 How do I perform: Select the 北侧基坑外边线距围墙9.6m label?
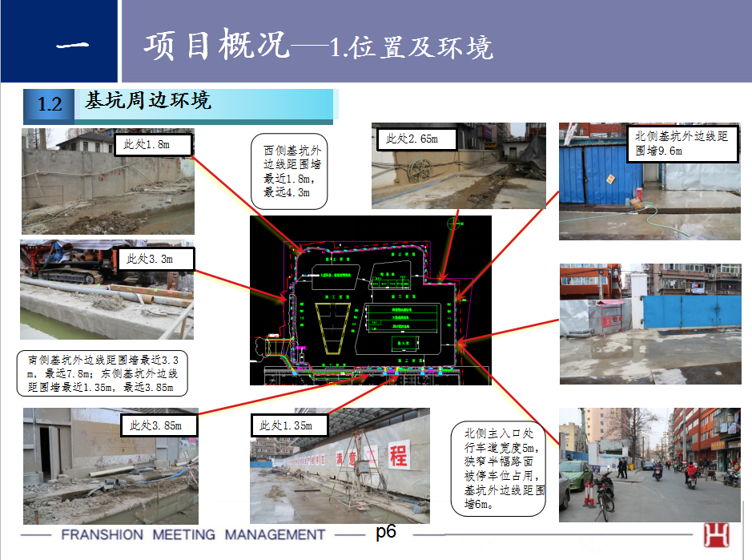click(680, 143)
